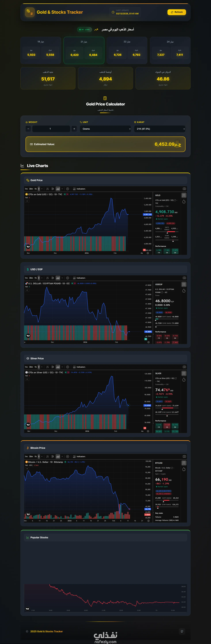Select 1m interval on Gold chart

(26, 189)
